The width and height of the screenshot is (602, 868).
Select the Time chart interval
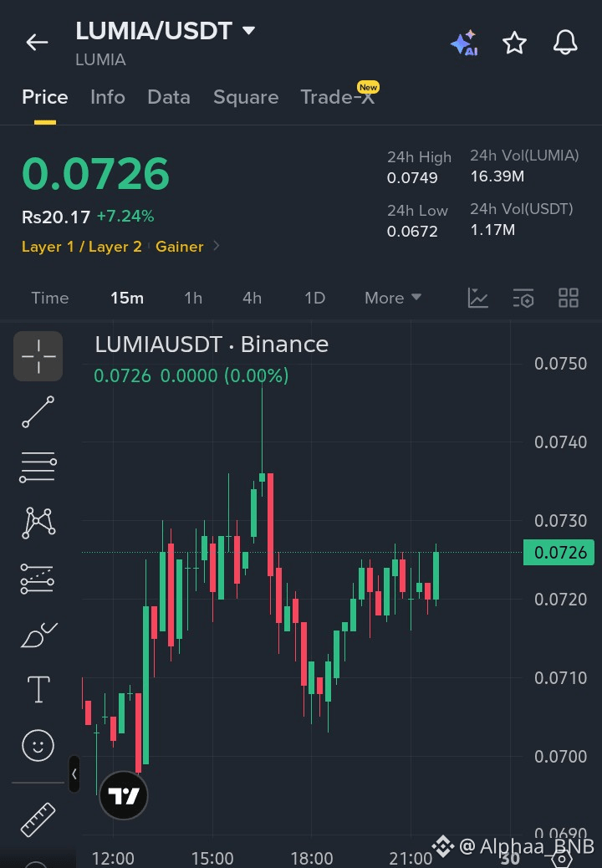50,298
